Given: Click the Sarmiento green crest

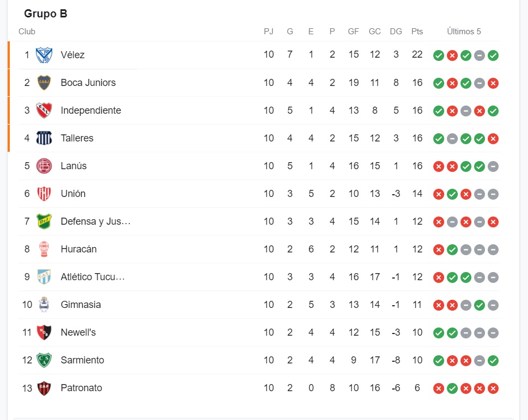Looking at the screenshot, I should click(44, 360).
